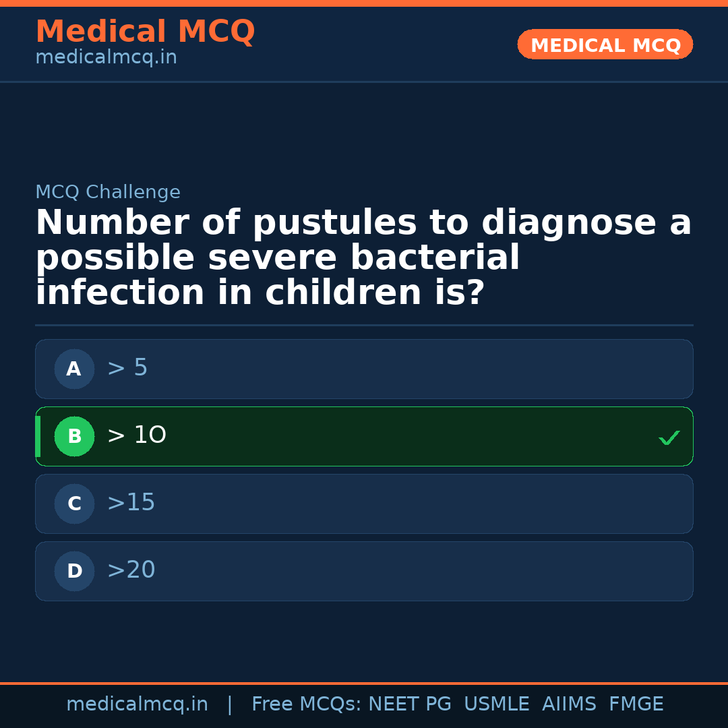Click the green accent bar beside option B
This screenshot has height=728, width=728.
point(38,436)
